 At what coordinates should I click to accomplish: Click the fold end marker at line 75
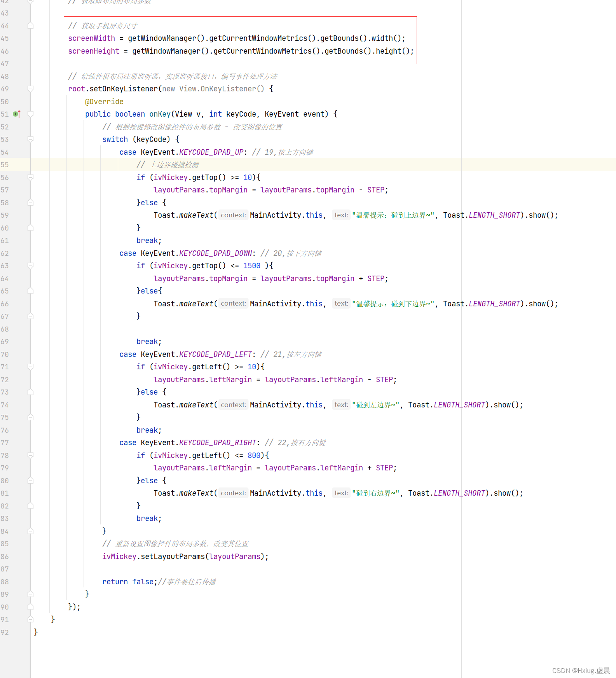point(30,417)
